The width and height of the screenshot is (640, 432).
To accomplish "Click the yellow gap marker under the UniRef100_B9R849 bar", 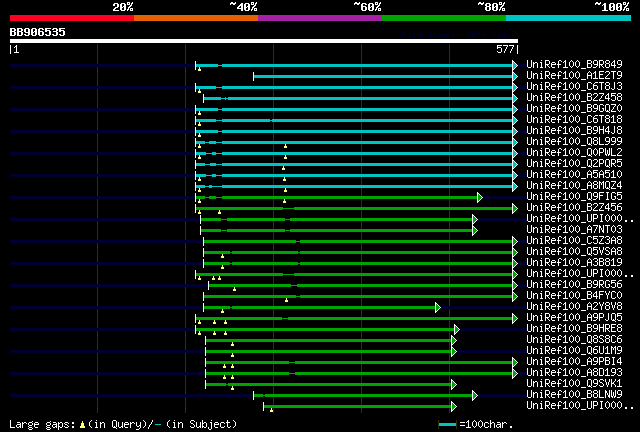I will point(199,69).
